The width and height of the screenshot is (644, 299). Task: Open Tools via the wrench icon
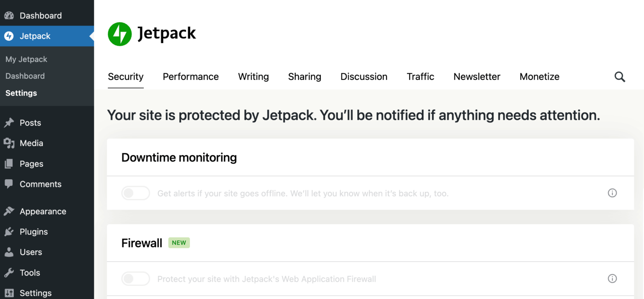pyautogui.click(x=9, y=273)
